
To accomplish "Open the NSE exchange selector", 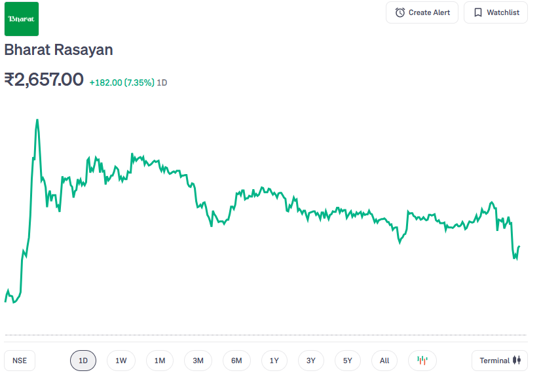I will click(20, 361).
